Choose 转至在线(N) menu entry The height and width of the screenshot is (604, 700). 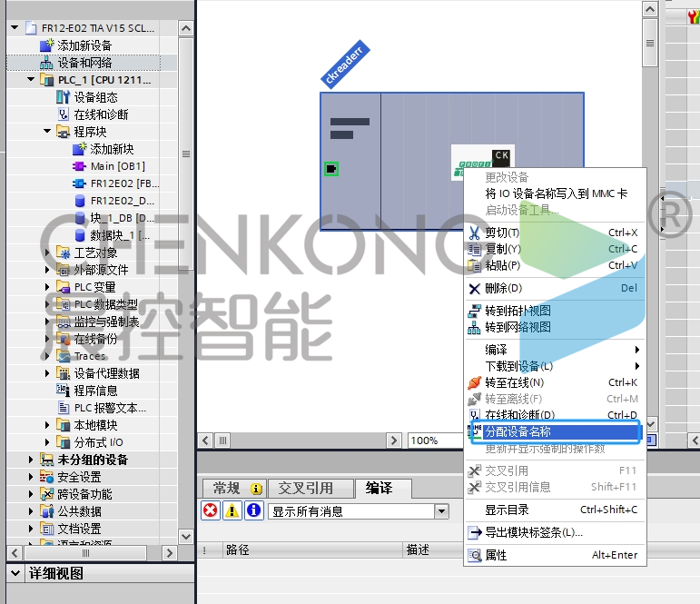pyautogui.click(x=556, y=382)
